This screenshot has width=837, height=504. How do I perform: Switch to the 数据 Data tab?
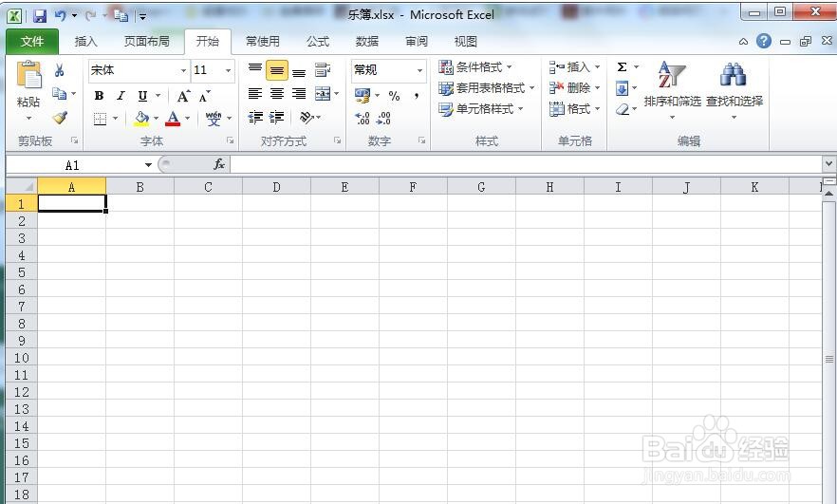[x=366, y=41]
